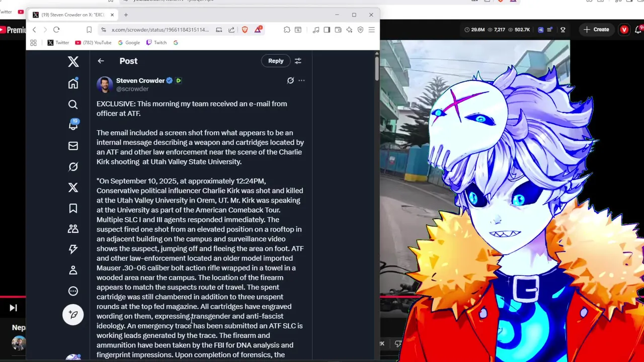
Task: Open the Twitch bookmark
Action: point(156,43)
